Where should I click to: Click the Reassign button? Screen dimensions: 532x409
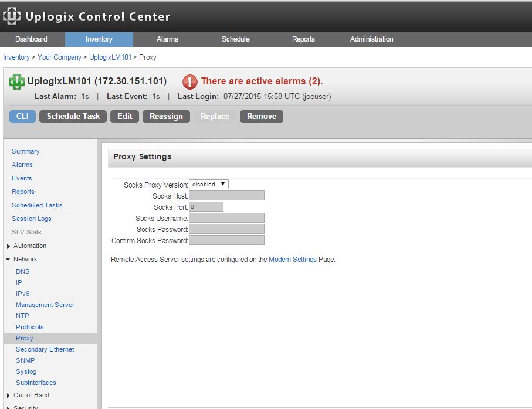coord(166,117)
